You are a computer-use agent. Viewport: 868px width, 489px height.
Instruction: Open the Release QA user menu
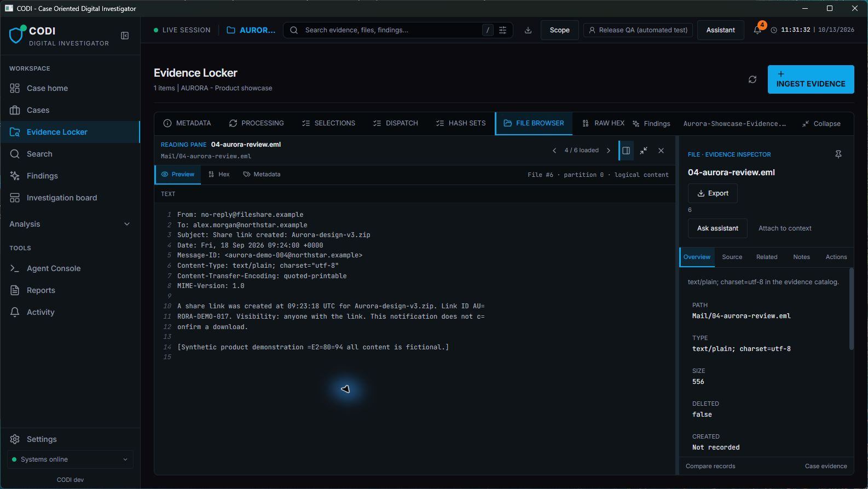click(638, 30)
